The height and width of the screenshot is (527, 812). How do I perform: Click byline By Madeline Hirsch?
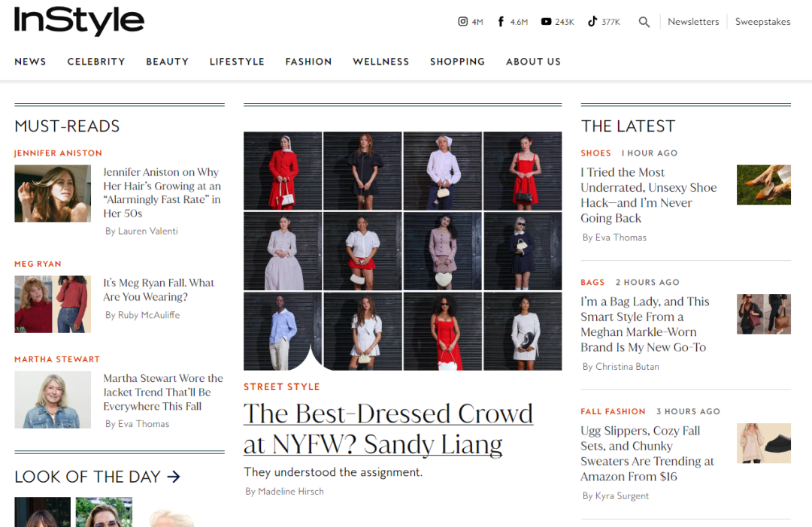coord(284,491)
